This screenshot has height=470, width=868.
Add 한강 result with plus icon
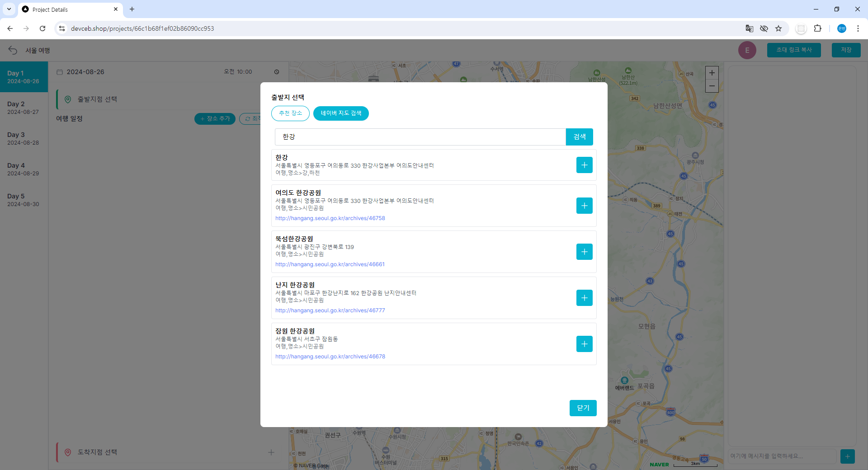tap(584, 165)
